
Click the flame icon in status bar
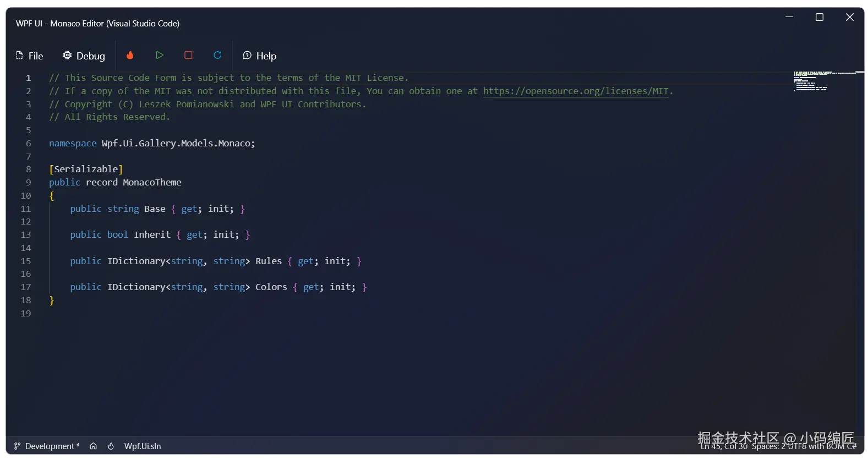point(111,446)
